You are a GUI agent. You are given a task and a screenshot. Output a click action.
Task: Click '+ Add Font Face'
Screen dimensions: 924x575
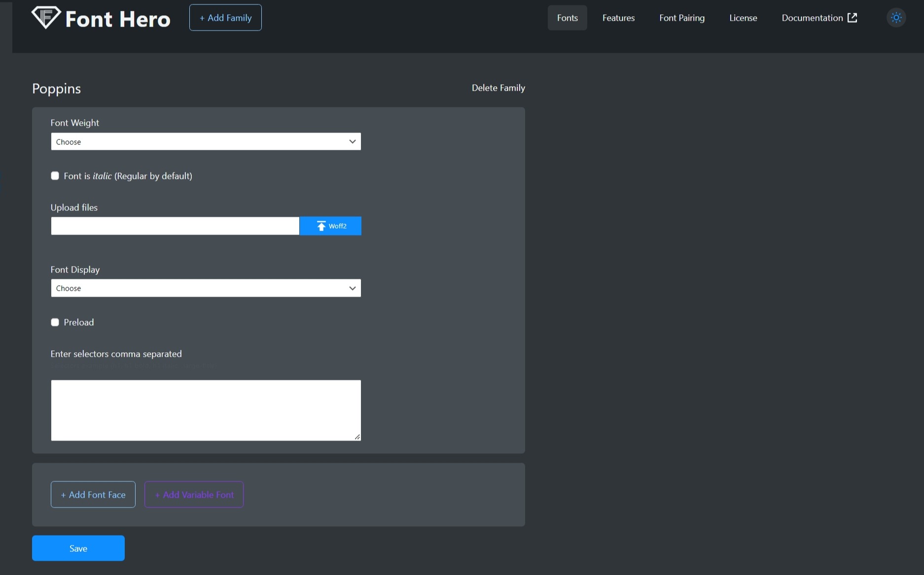(93, 494)
